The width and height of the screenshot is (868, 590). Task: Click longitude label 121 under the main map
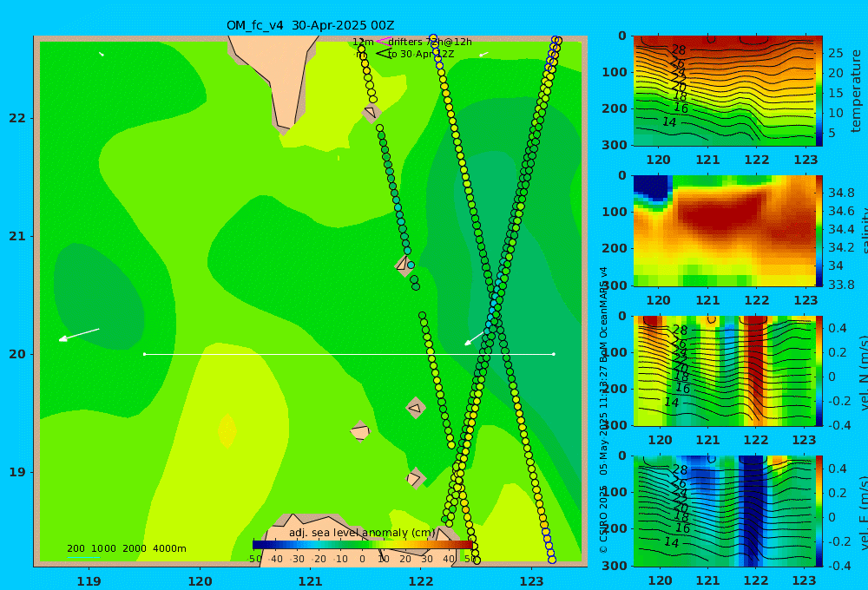coord(311,581)
